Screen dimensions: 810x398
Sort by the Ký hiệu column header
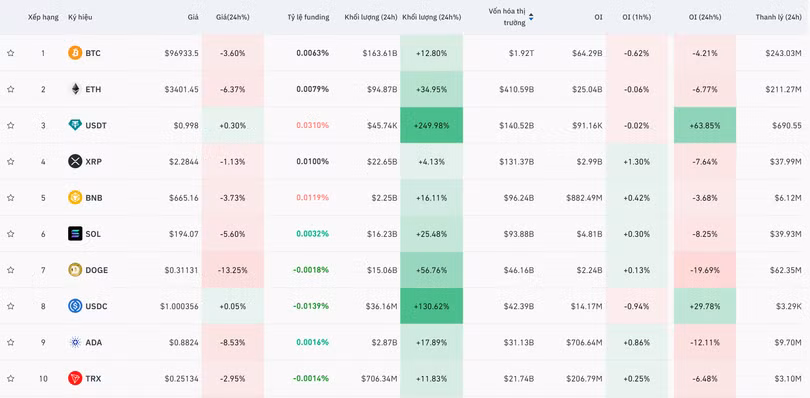pos(80,17)
